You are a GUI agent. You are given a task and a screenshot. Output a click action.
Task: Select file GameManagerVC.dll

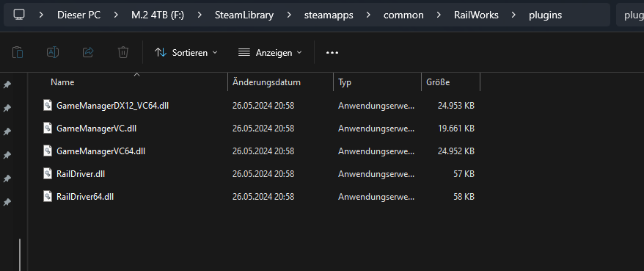(x=97, y=129)
